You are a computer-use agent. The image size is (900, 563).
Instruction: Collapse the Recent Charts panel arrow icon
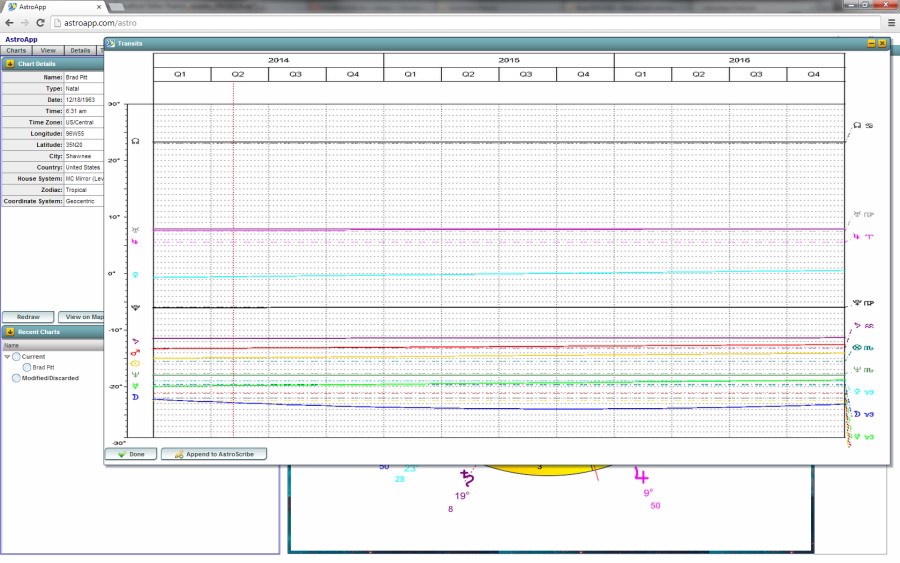tap(9, 332)
